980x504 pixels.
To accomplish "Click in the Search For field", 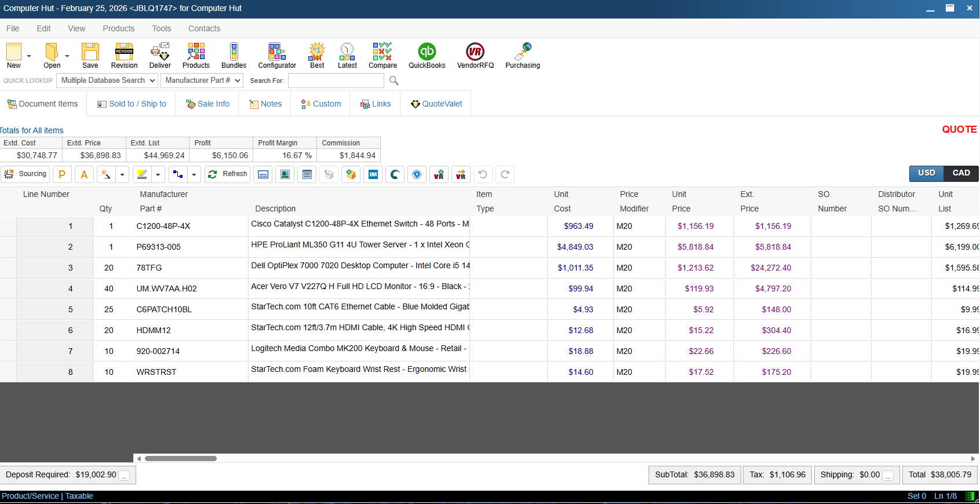I will point(336,81).
